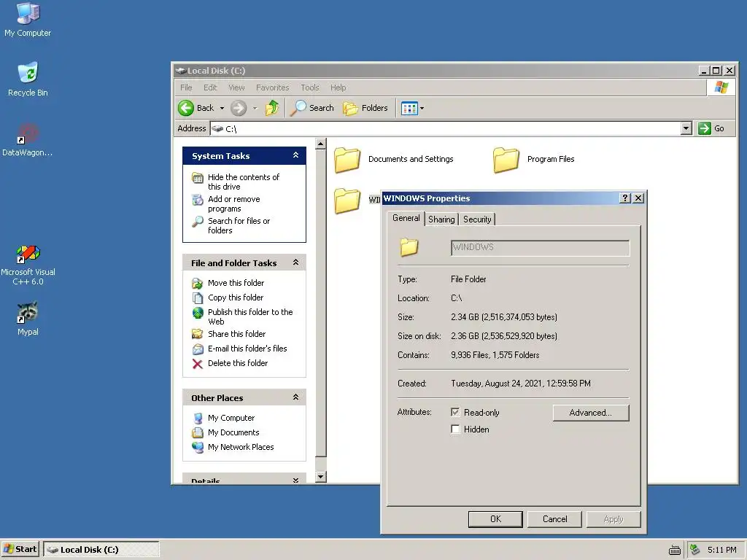The width and height of the screenshot is (747, 560).
Task: Click the green Go button
Action: [711, 128]
